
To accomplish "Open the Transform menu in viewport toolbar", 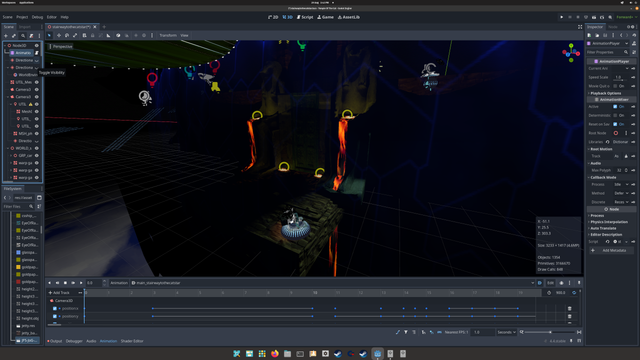I will (x=168, y=36).
